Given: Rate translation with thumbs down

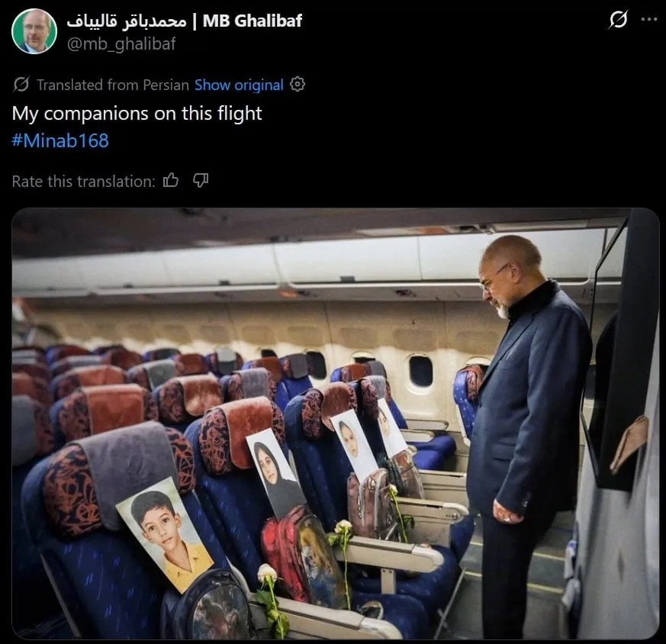Looking at the screenshot, I should pyautogui.click(x=201, y=181).
